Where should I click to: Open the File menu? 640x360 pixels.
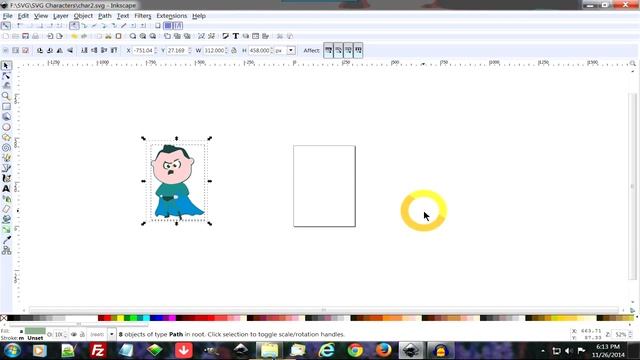click(x=7, y=16)
